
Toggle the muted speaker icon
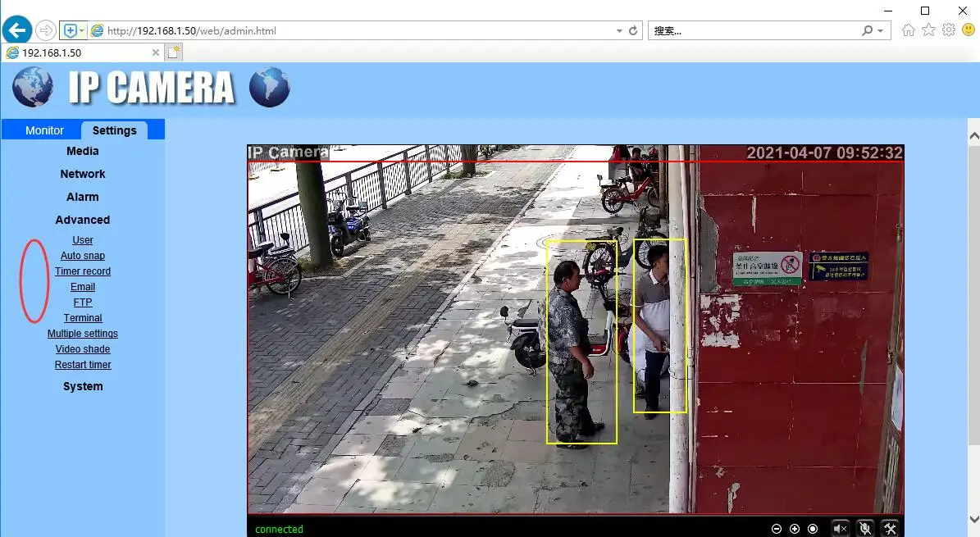pyautogui.click(x=841, y=529)
